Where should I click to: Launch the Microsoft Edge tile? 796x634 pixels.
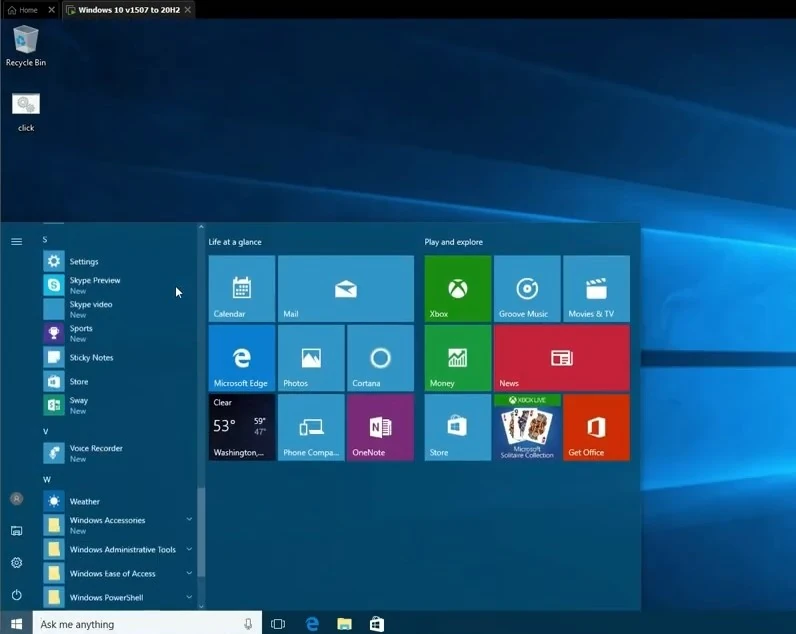click(242, 358)
